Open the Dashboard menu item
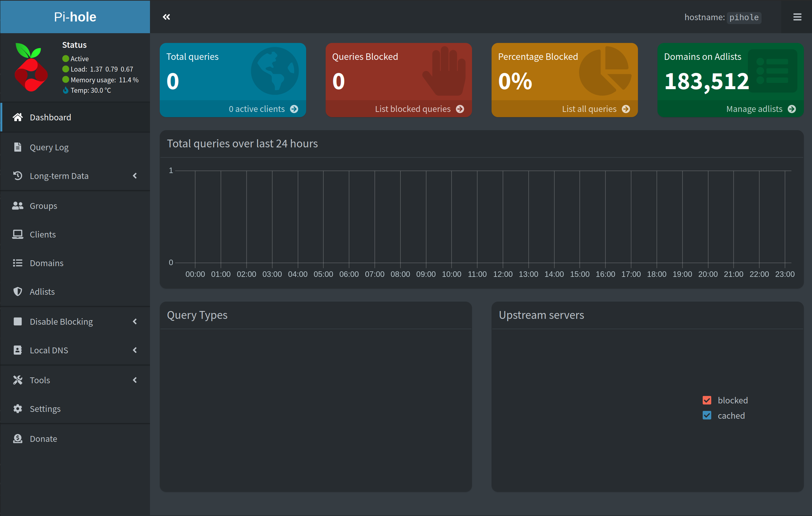Image resolution: width=812 pixels, height=516 pixels. click(x=75, y=117)
